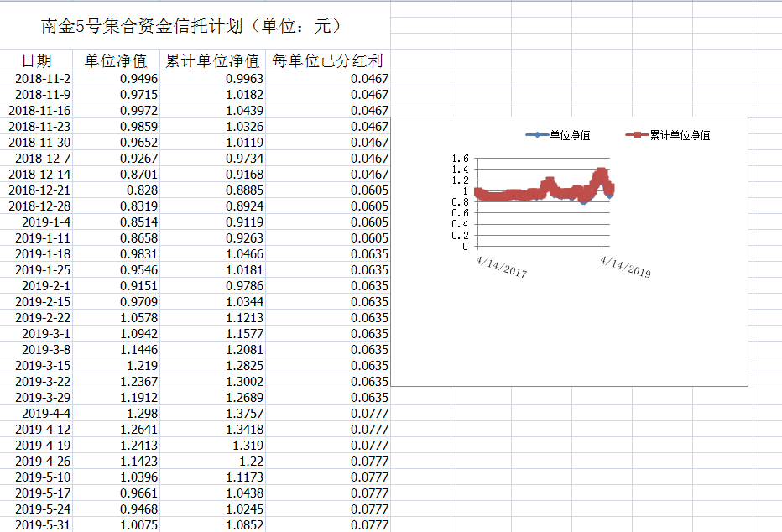Select date cell 2019-3-29
The width and height of the screenshot is (782, 532).
tap(36, 398)
